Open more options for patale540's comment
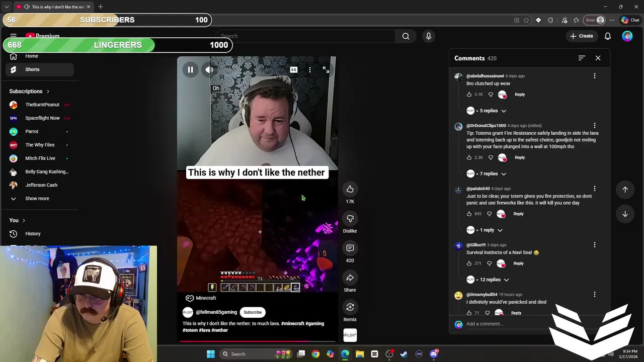The image size is (644, 362). click(594, 189)
